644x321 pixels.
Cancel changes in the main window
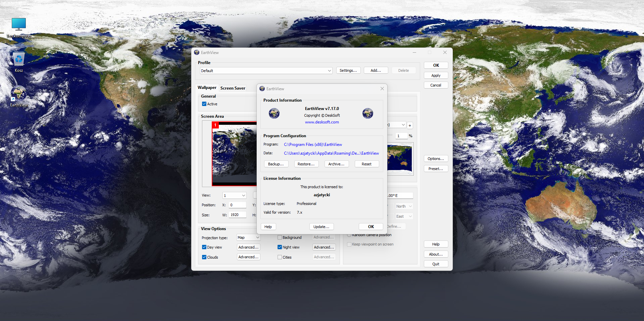(x=436, y=85)
